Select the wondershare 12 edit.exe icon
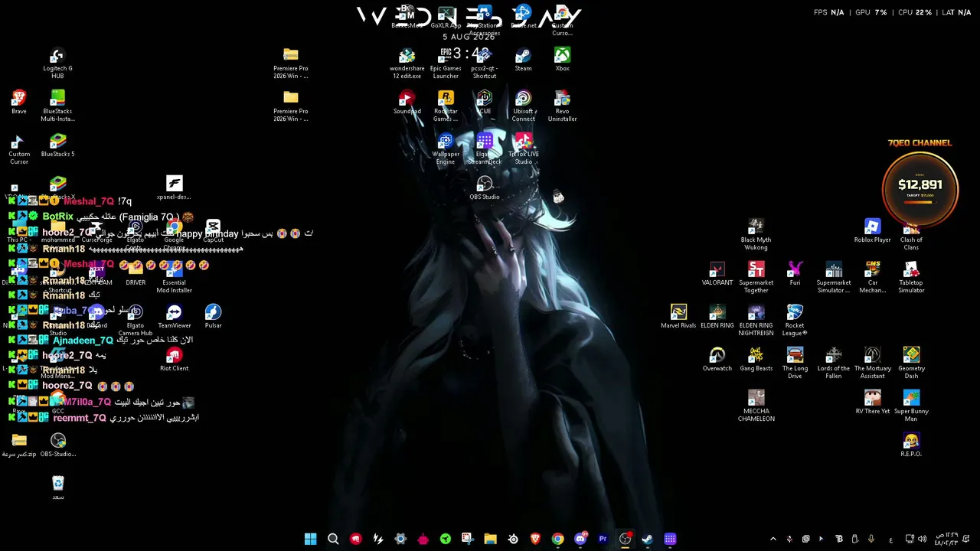 407,63
